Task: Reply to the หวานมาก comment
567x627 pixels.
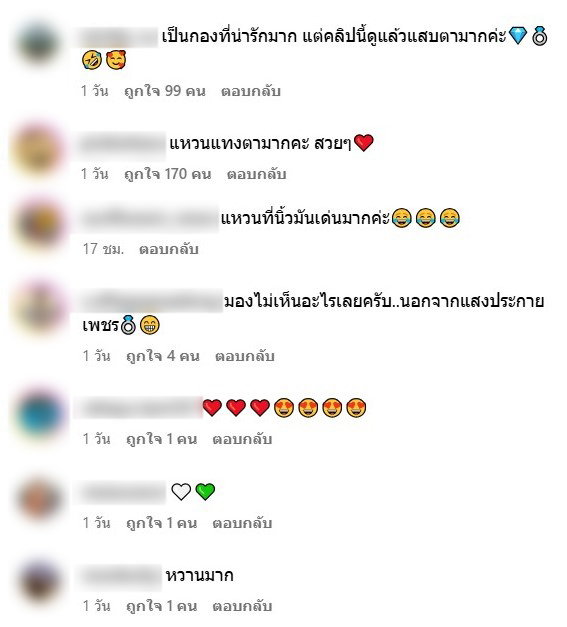Action: (x=242, y=606)
